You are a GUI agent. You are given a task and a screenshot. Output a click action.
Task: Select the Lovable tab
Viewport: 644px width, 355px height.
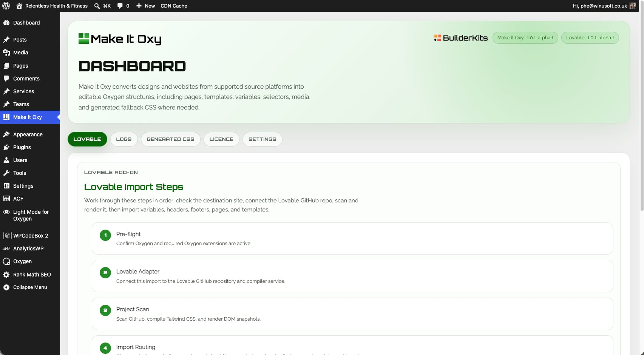[x=87, y=139]
